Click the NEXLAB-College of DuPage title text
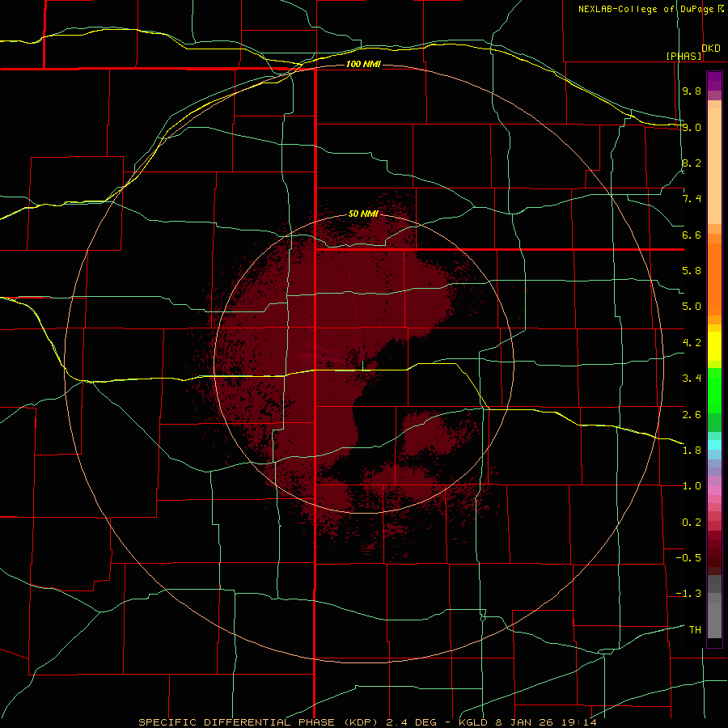728x728 pixels. click(646, 9)
